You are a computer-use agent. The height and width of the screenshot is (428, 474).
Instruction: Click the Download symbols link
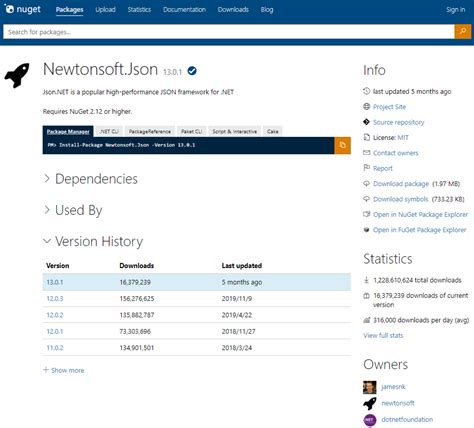[401, 199]
